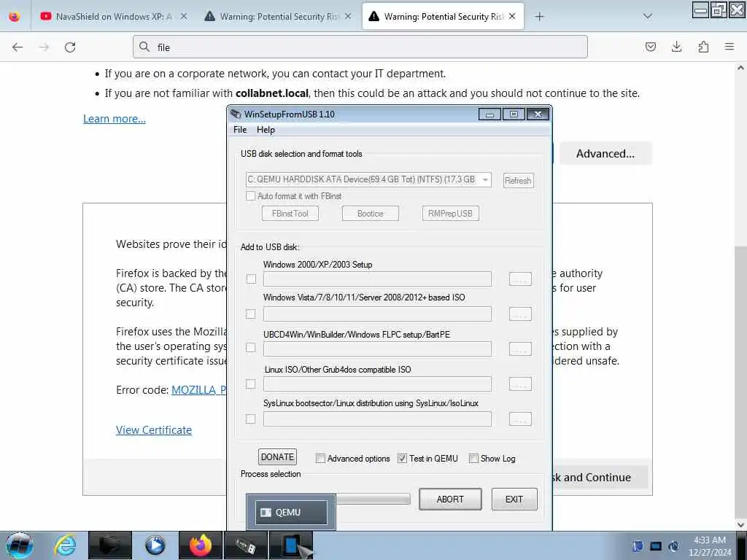Enable the Windows Vista/7/8/10/11 based ISO checkbox
The width and height of the screenshot is (747, 560).
(x=251, y=314)
